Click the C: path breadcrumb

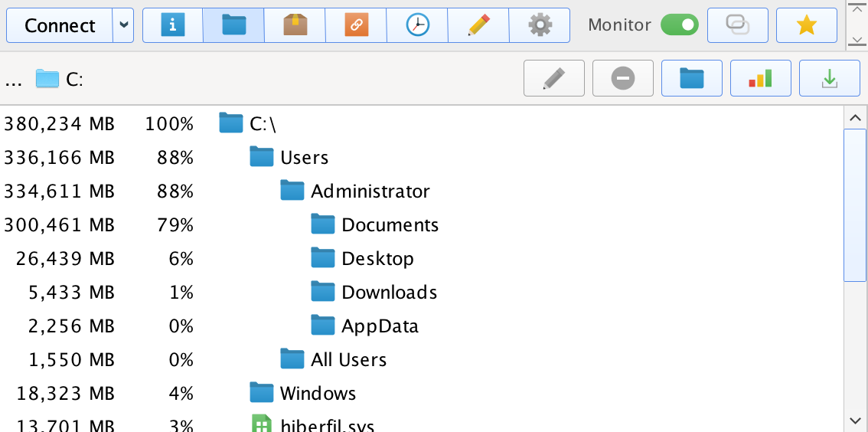[59, 79]
